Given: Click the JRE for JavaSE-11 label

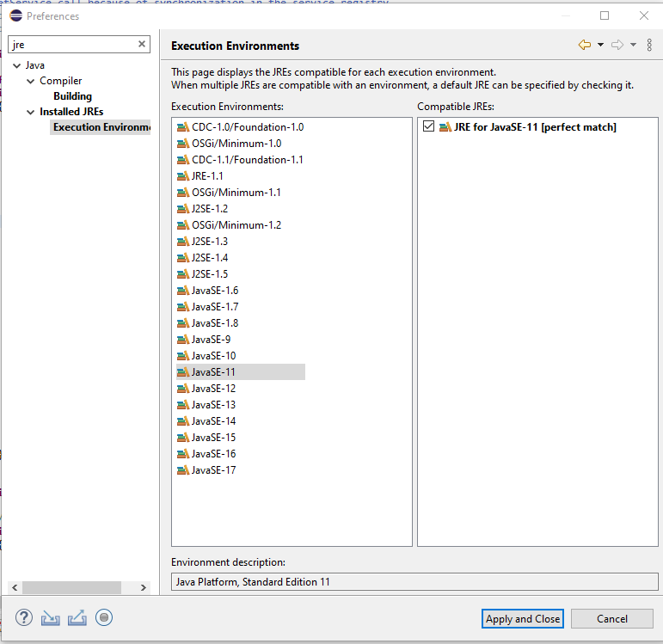Looking at the screenshot, I should pyautogui.click(x=535, y=127).
